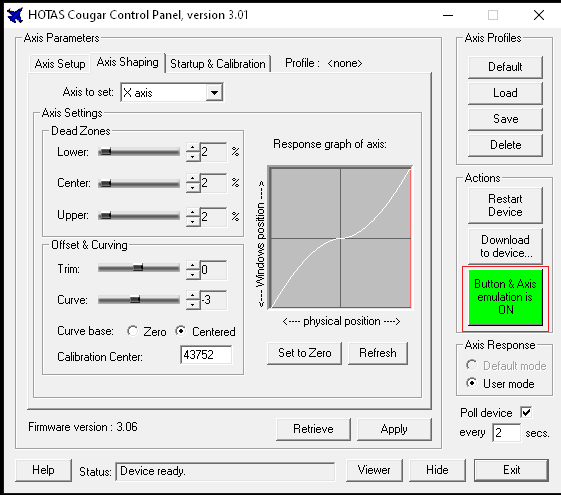The width and height of the screenshot is (561, 495).
Task: Click the "Profile : <none>" label
Action: [323, 63]
